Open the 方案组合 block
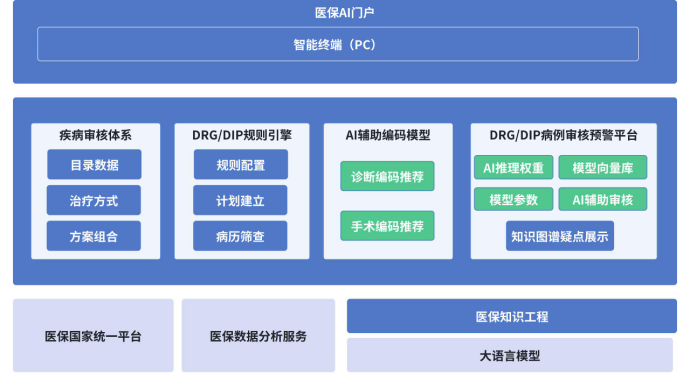This screenshot has height=382, width=690. (x=94, y=236)
